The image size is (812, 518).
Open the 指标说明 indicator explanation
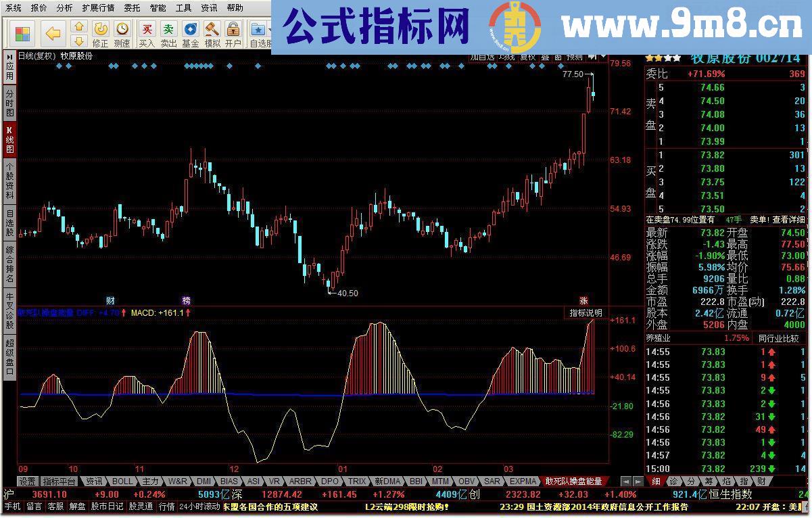(x=586, y=313)
